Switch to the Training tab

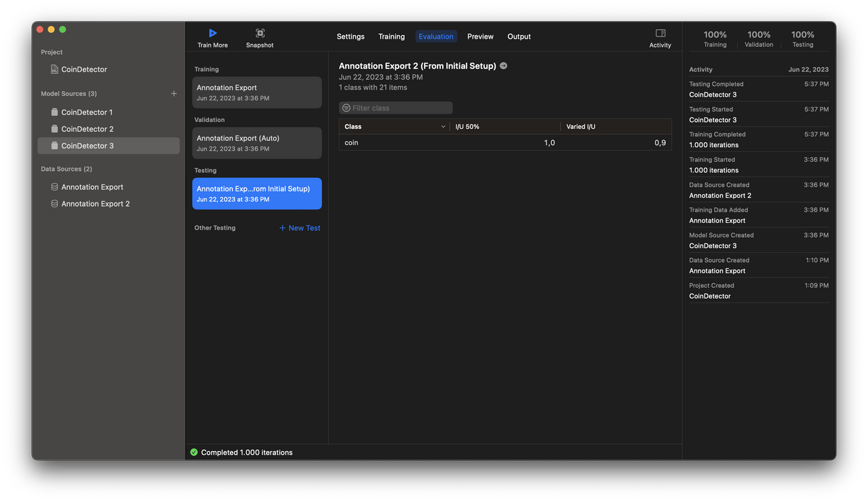coord(391,37)
